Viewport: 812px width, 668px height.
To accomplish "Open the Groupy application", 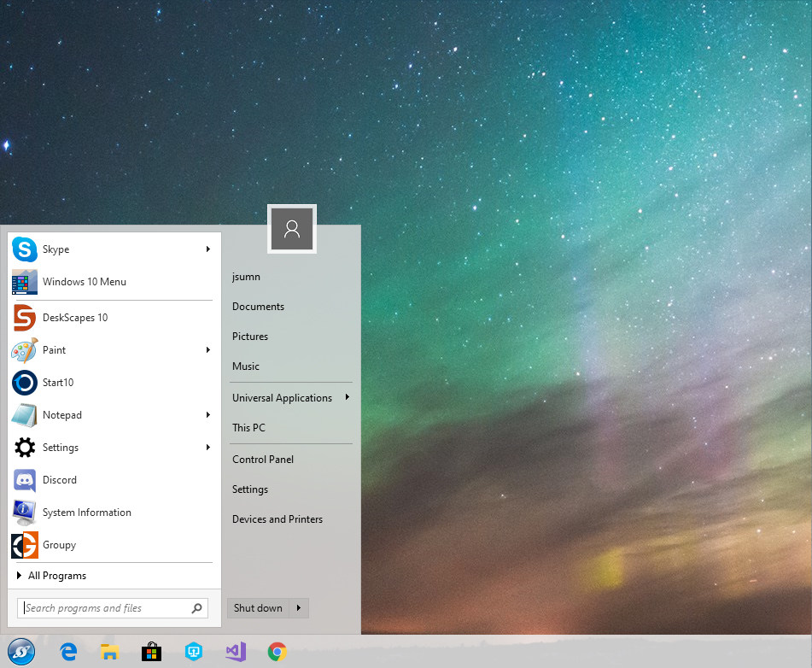I will [x=60, y=545].
